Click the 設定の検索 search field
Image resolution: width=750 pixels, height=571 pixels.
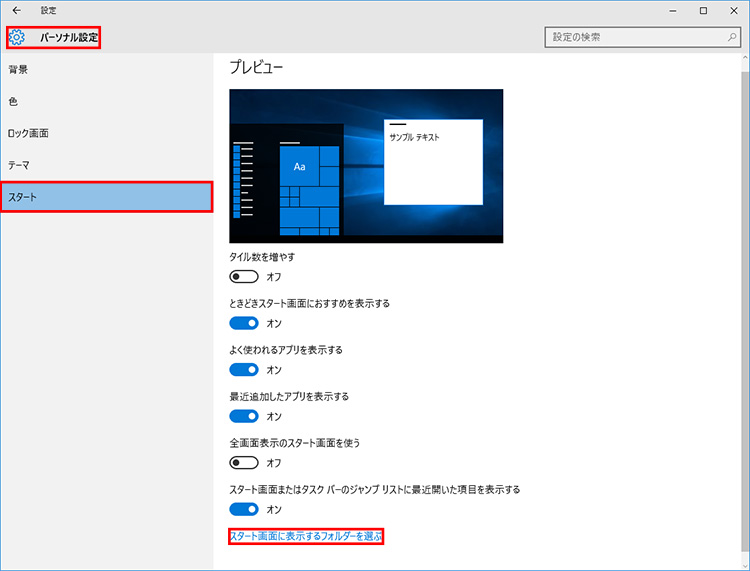(633, 37)
